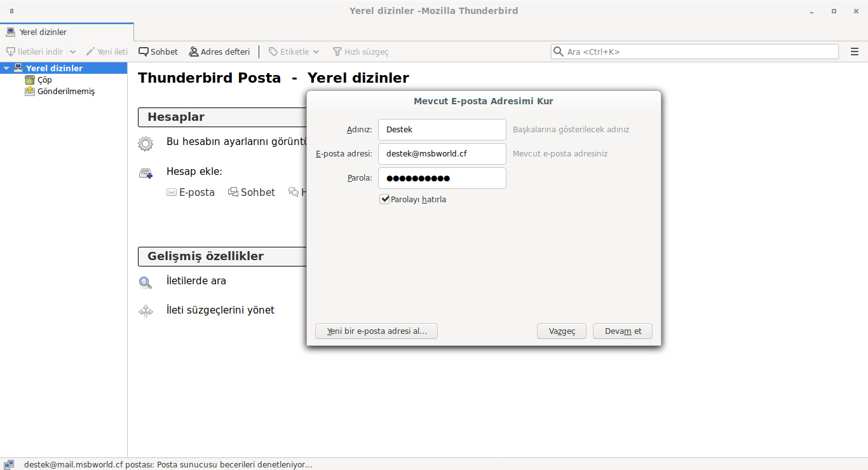This screenshot has width=868, height=470.
Task: Switch to the Yerel dizinler tab
Action: click(x=67, y=32)
